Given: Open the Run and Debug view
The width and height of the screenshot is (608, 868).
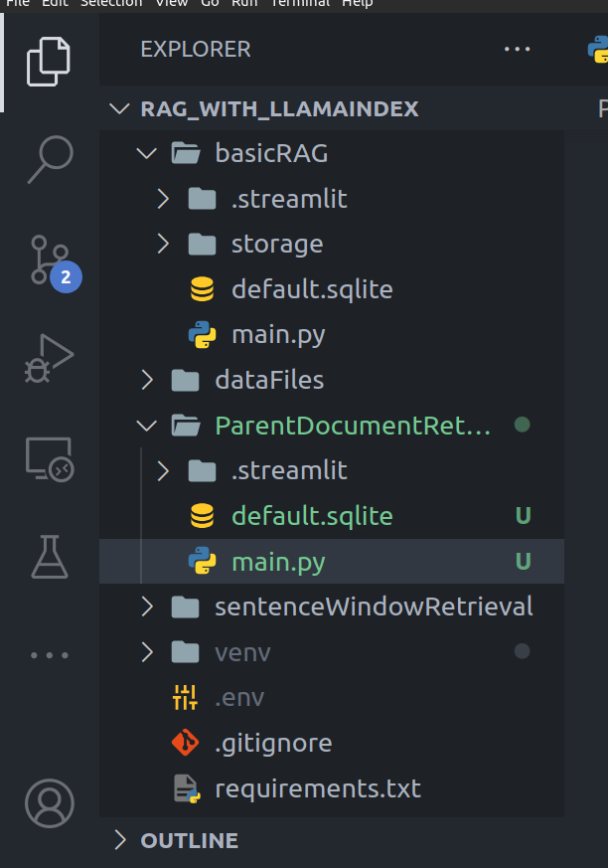Looking at the screenshot, I should click(49, 359).
